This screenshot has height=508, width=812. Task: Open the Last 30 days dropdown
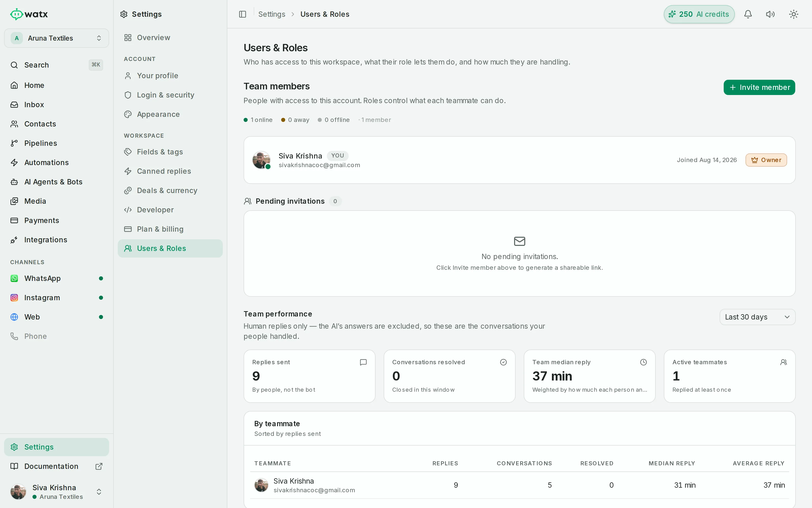click(757, 317)
